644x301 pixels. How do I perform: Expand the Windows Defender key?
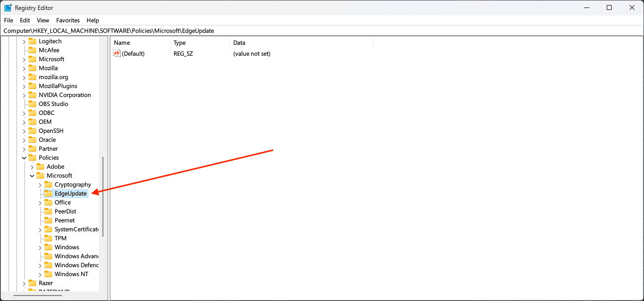pos(40,265)
